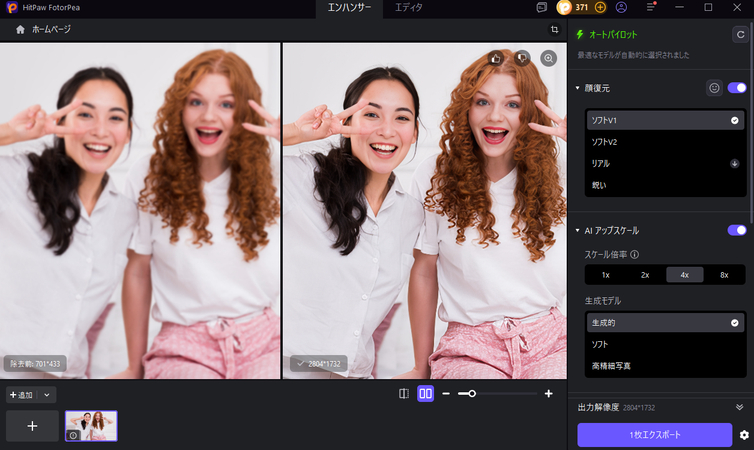Click the ホームページ link
This screenshot has height=450, width=754.
click(x=51, y=29)
